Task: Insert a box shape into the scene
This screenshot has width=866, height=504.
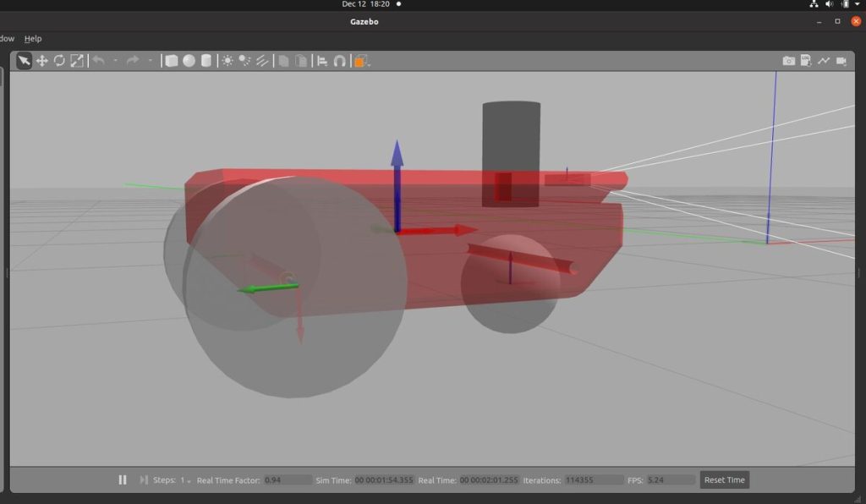Action: pos(173,60)
